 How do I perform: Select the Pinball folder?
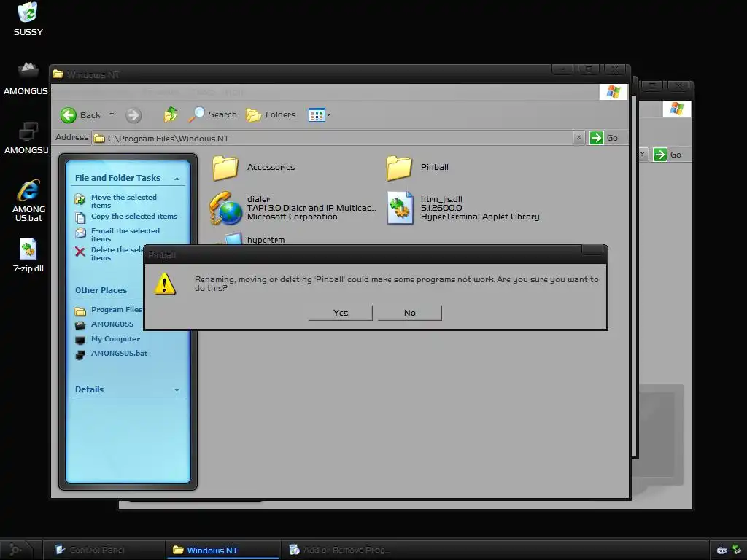tap(417, 168)
